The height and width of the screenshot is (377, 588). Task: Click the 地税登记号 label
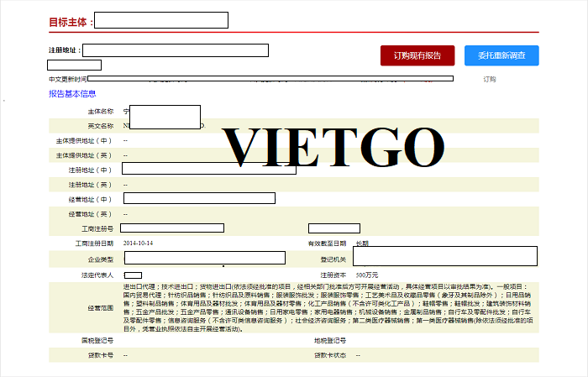[x=330, y=341]
